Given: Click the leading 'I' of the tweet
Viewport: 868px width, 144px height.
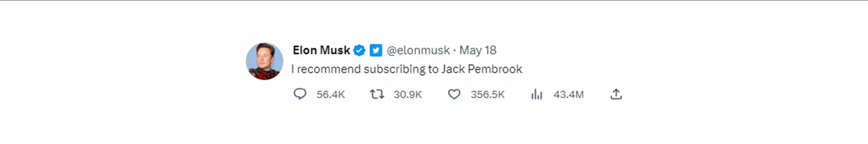Looking at the screenshot, I should coord(293,69).
